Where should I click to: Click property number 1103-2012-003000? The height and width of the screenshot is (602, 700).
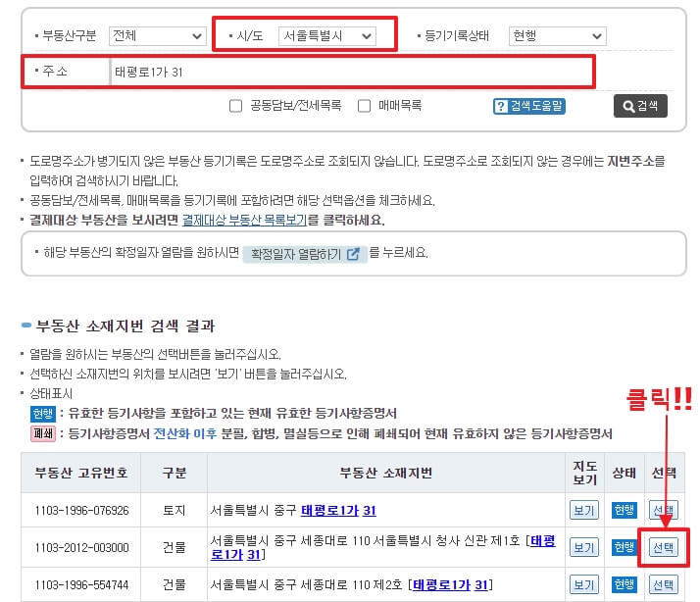(81, 548)
